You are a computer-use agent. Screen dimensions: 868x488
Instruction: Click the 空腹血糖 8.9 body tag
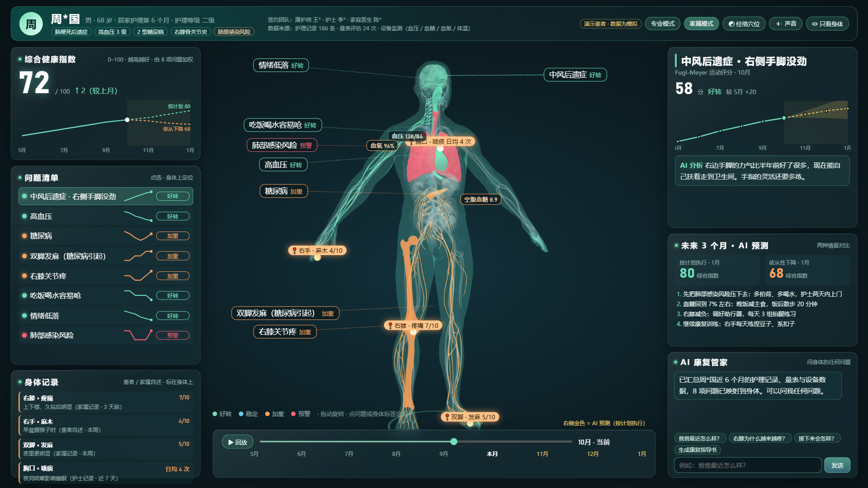480,199
